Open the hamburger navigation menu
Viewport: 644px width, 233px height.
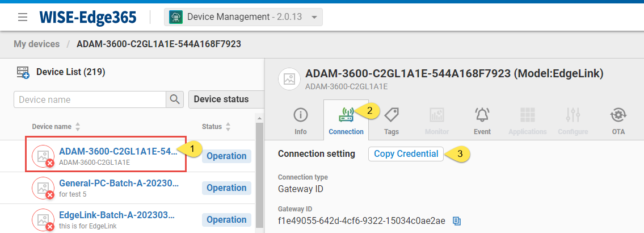coord(23,17)
